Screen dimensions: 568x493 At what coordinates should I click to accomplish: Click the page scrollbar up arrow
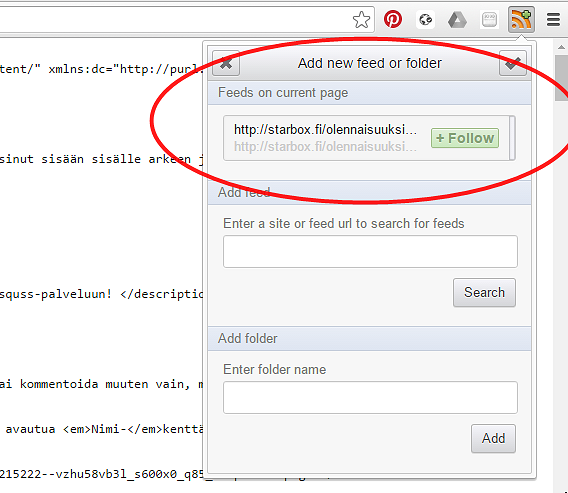point(561,47)
